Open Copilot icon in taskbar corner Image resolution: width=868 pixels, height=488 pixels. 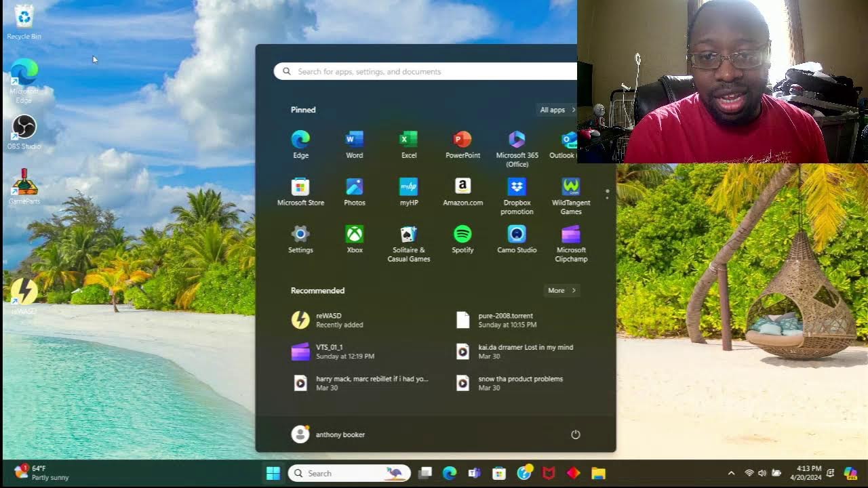tap(850, 473)
